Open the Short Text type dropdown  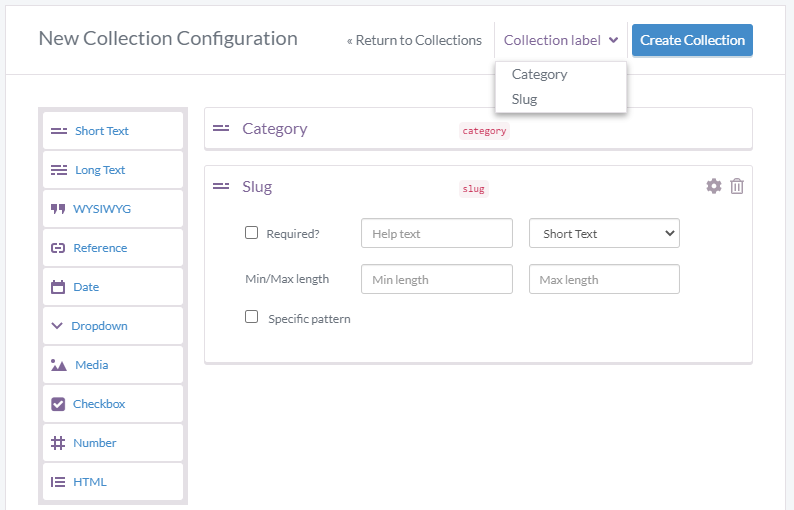coord(604,234)
